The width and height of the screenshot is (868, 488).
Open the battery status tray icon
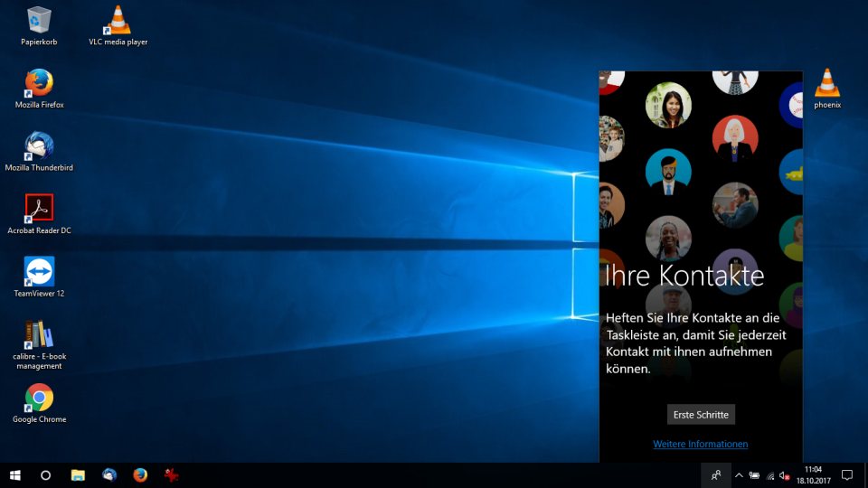click(754, 475)
